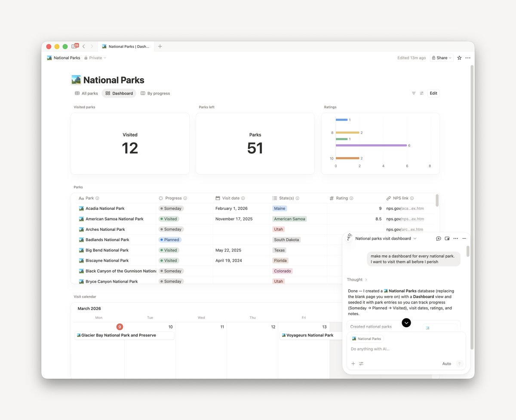This screenshot has width=516, height=420.
Task: Open the sidebar toggle with notification badge
Action: [x=74, y=46]
